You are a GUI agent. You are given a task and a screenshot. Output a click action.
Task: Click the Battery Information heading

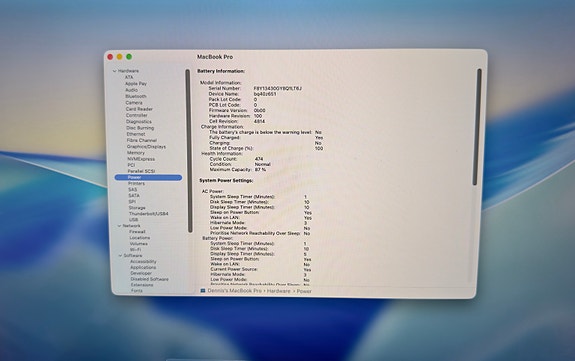221,71
